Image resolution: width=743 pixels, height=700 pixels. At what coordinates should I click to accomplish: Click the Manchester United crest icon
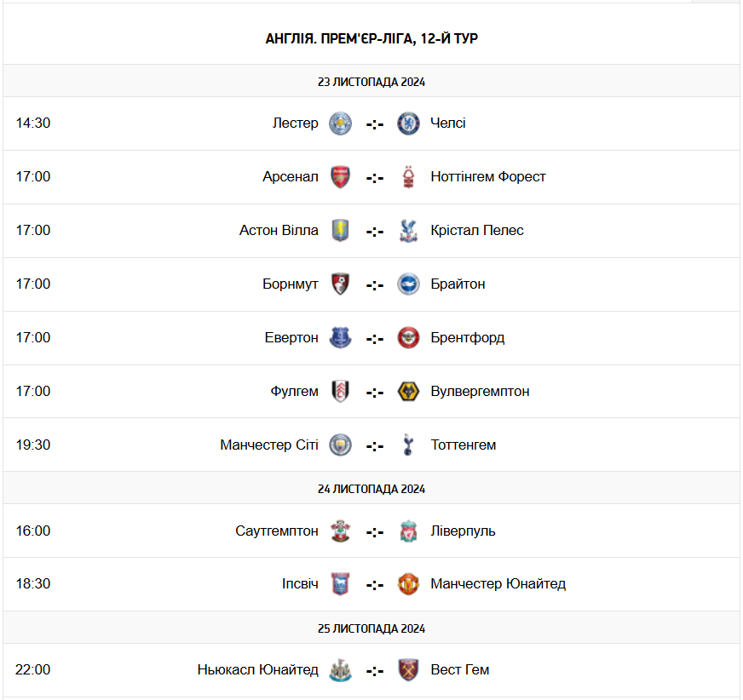click(x=409, y=584)
